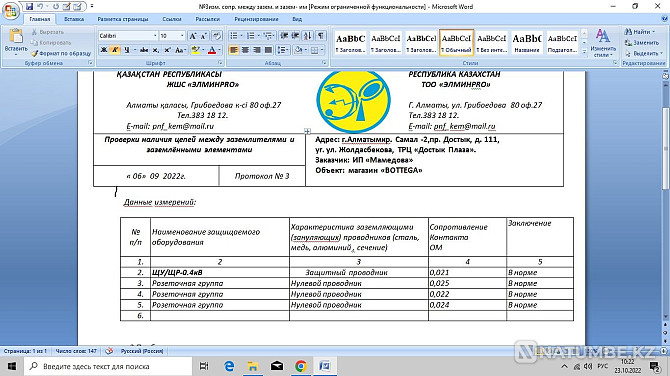670x376 pixels.
Task: Grow font size with the A-up icon
Action: point(193,36)
